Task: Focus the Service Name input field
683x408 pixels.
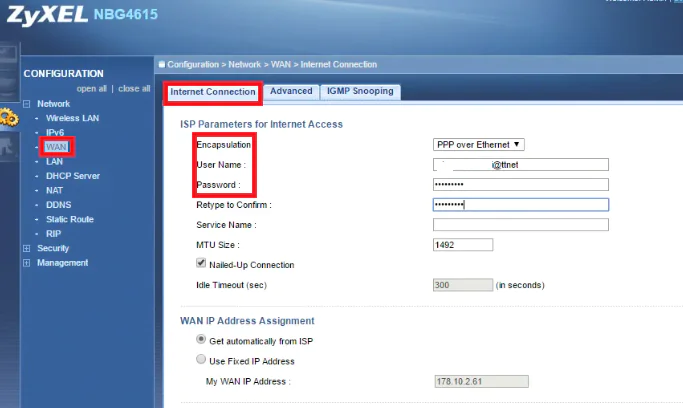Action: tap(521, 225)
